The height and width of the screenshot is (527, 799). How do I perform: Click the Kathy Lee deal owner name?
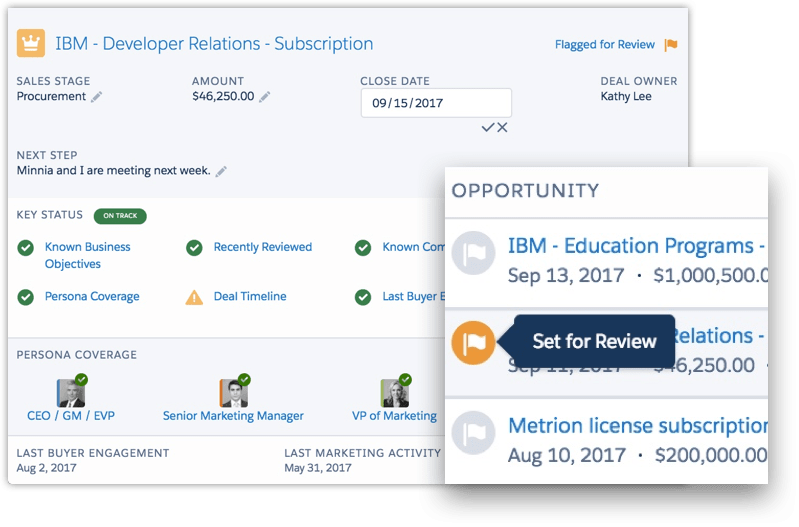pos(626,96)
